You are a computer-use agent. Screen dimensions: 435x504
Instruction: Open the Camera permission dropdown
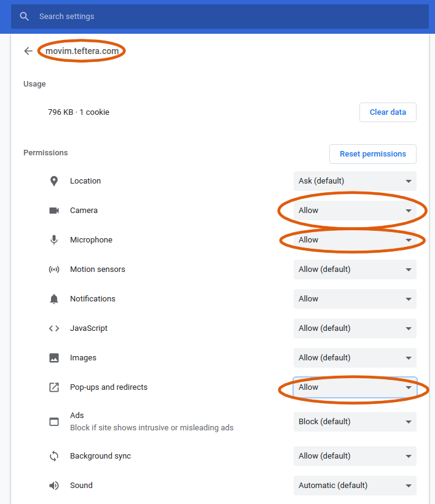tap(355, 211)
